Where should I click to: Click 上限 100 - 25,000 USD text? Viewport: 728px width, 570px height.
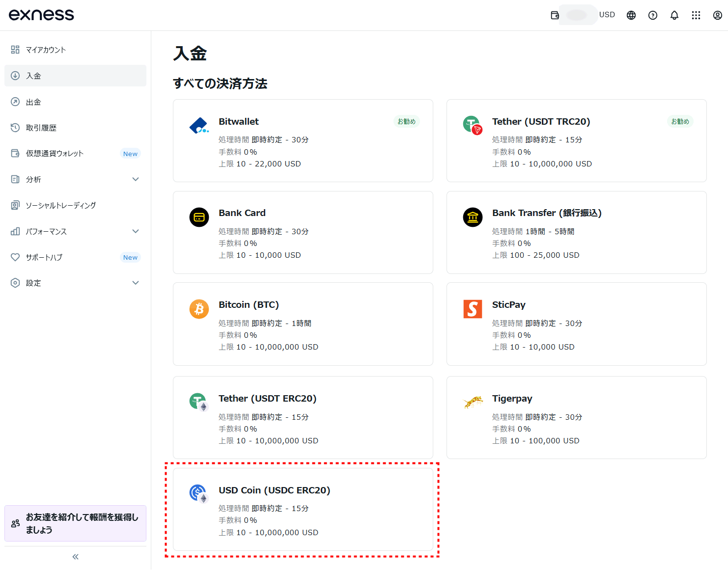point(536,255)
